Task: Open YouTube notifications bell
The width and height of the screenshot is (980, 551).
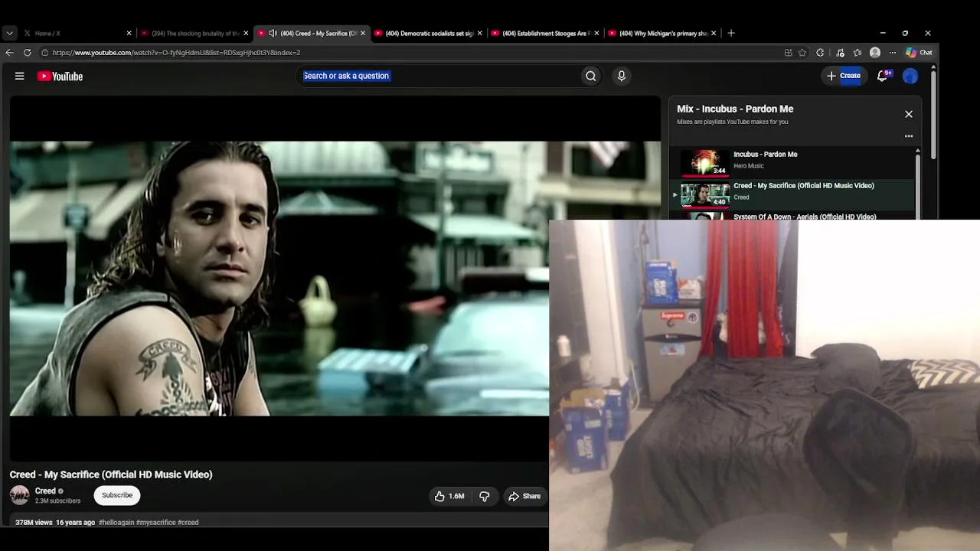Action: [x=883, y=76]
